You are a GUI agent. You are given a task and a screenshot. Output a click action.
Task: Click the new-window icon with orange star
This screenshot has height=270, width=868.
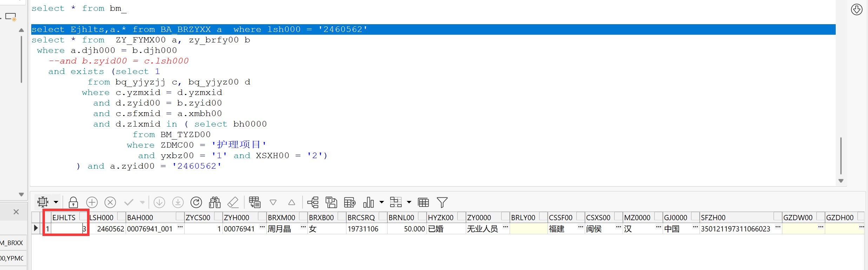[x=11, y=17]
